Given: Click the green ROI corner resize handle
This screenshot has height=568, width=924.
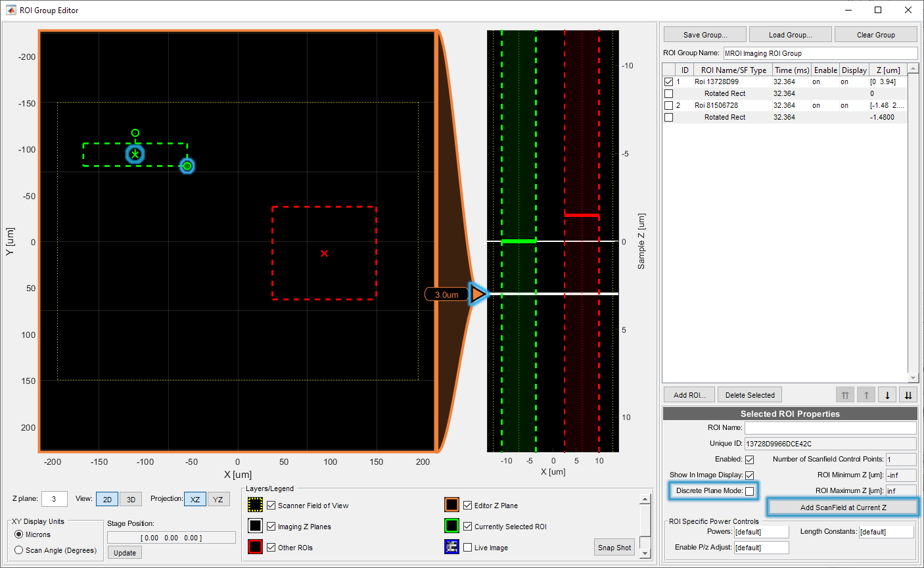Looking at the screenshot, I should (x=187, y=166).
